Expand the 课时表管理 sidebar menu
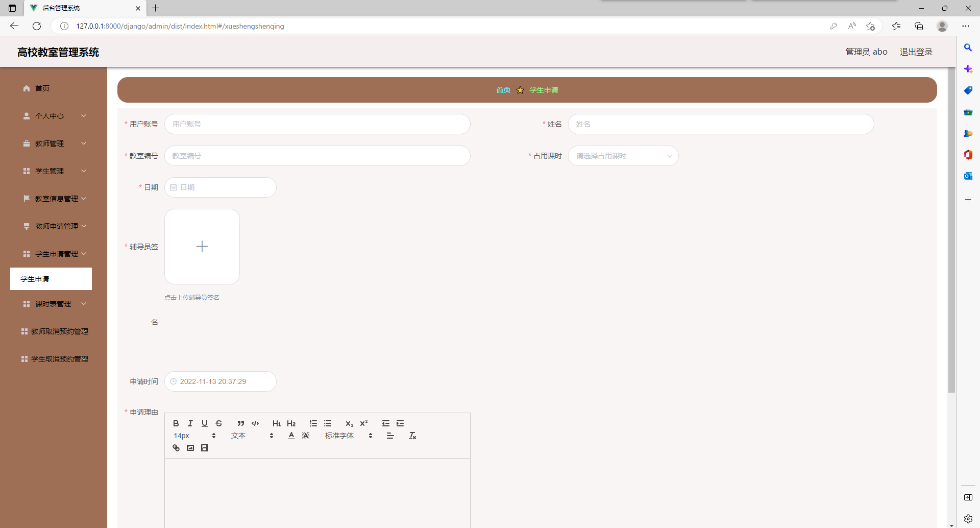The image size is (980, 528). click(x=54, y=304)
